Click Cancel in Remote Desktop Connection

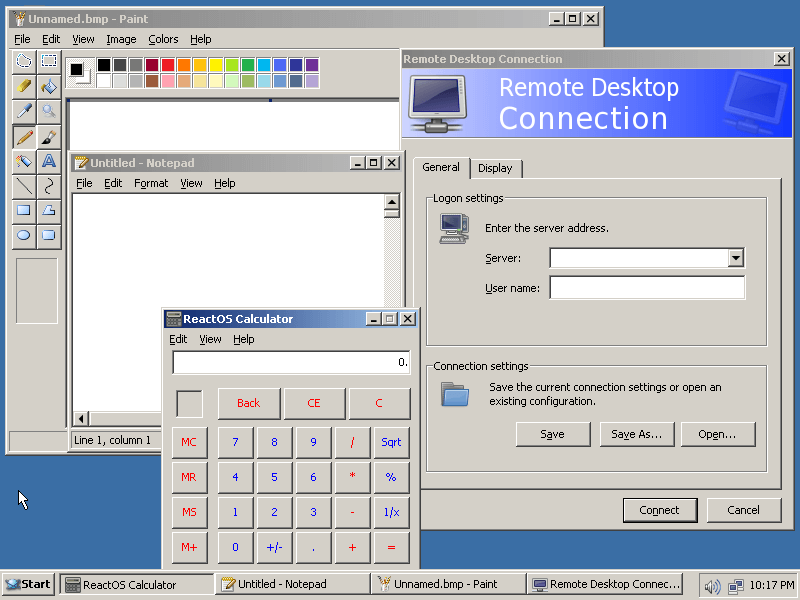tap(743, 510)
